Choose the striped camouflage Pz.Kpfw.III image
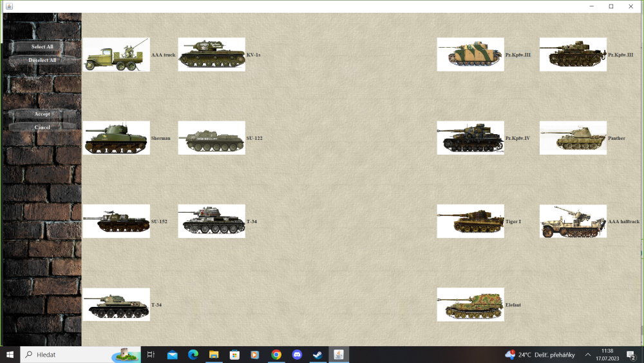The image size is (644, 363). tap(470, 55)
